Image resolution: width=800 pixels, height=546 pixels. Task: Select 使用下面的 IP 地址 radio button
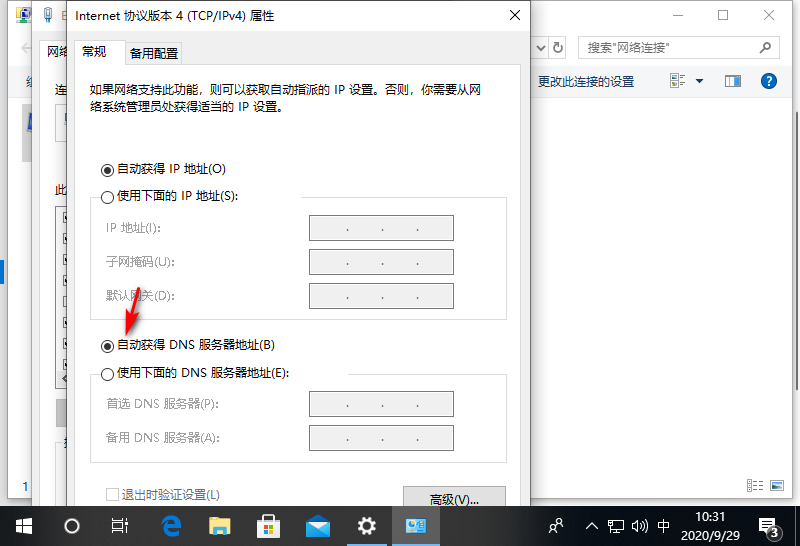(108, 197)
